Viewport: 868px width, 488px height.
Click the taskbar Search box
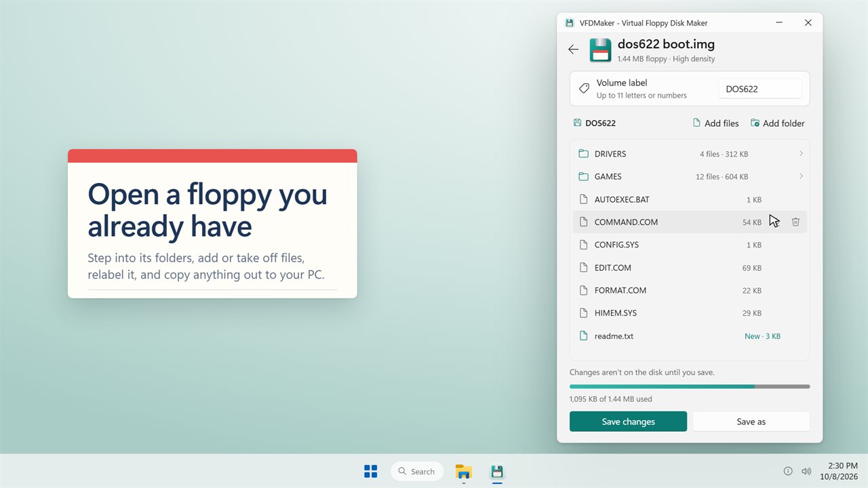(x=417, y=471)
